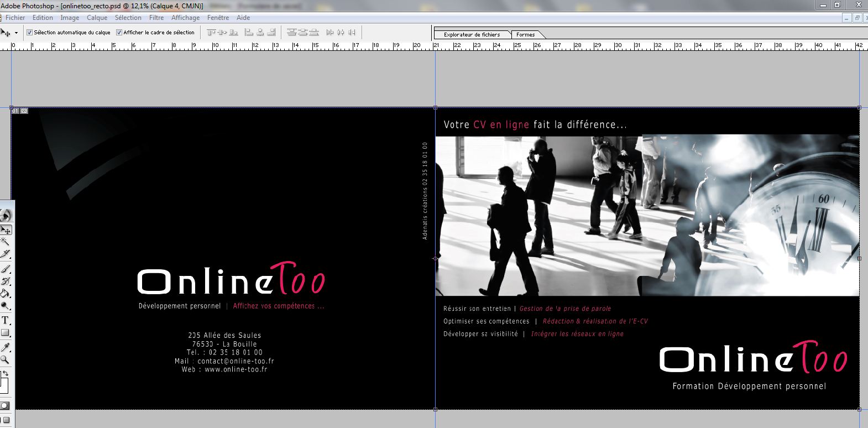Viewport: 868px width, 428px height.
Task: Open the Fenêtre menu
Action: click(x=218, y=18)
